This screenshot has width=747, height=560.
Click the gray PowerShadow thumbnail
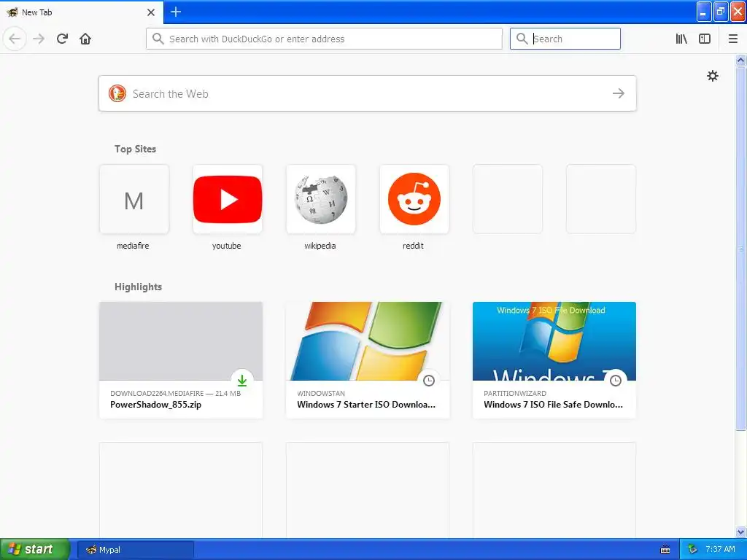click(x=181, y=341)
